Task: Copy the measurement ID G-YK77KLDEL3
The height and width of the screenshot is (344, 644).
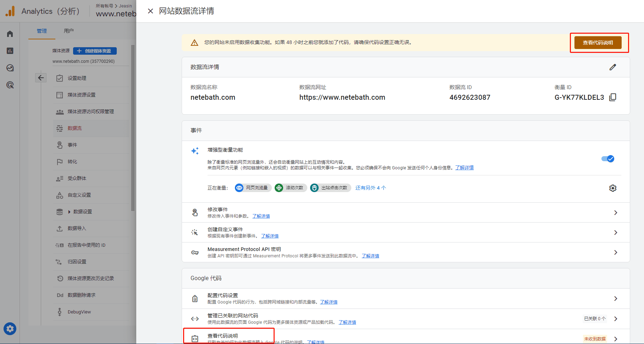Action: pyautogui.click(x=613, y=97)
